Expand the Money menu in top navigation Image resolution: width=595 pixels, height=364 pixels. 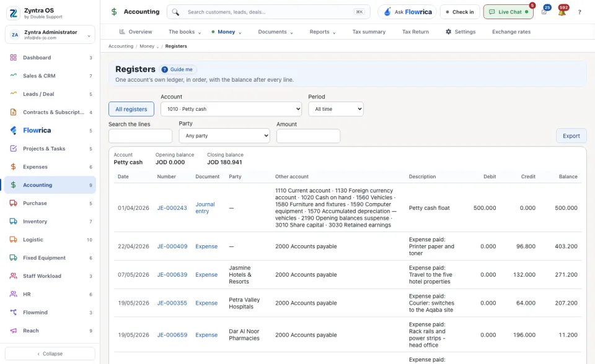pyautogui.click(x=227, y=32)
